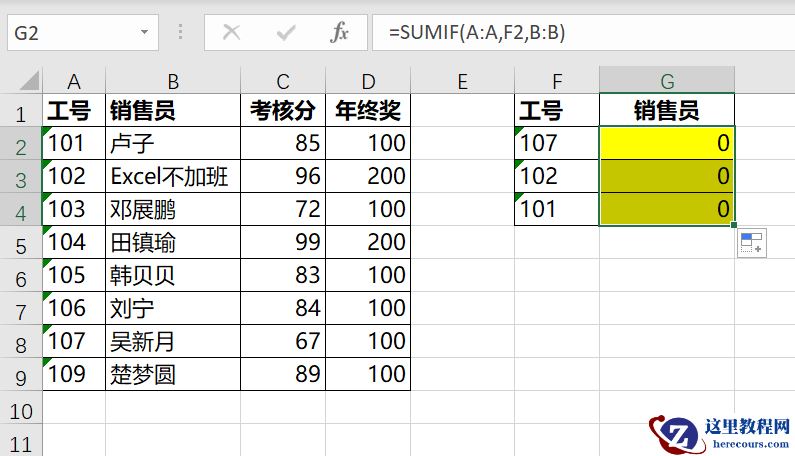The image size is (795, 456).
Task: Select cell G4 showing 0
Action: coord(667,209)
